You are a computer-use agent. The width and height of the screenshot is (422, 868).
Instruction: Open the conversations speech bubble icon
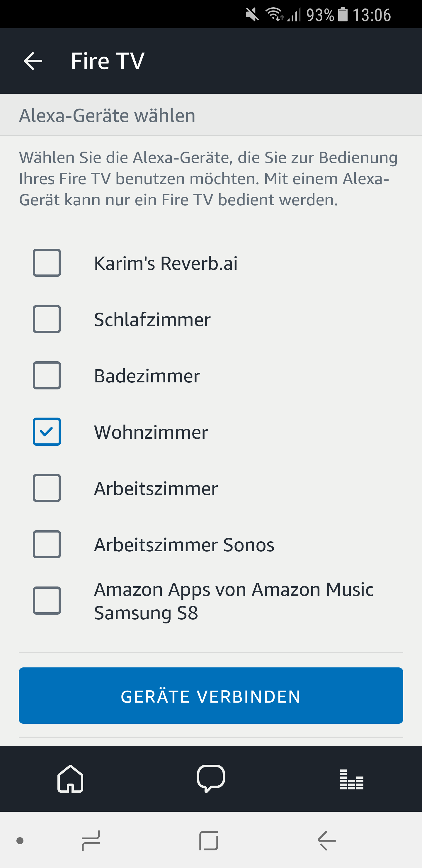[211, 779]
